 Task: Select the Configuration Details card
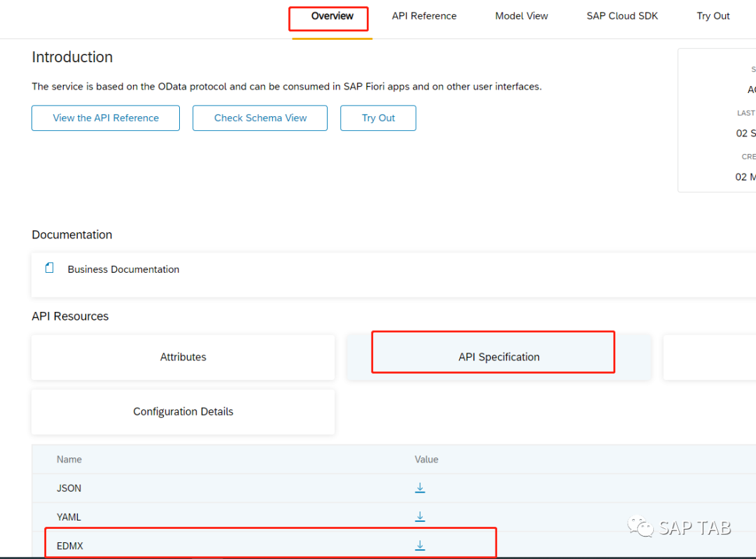pyautogui.click(x=183, y=411)
